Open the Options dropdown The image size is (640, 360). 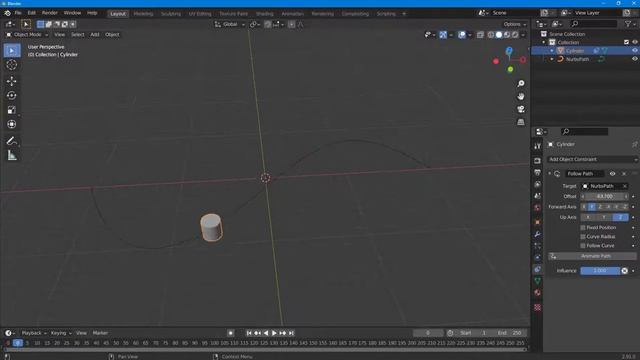[x=514, y=24]
